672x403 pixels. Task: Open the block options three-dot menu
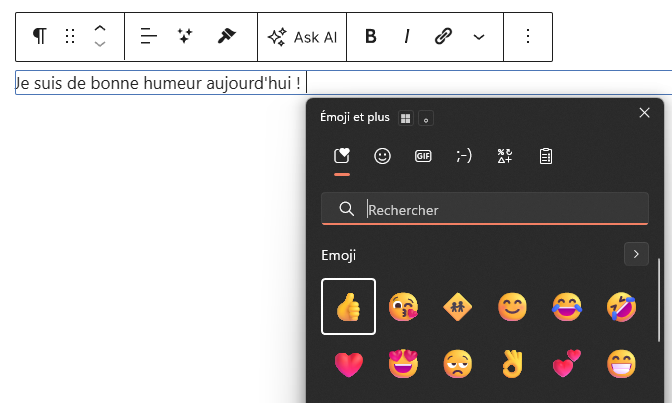[528, 37]
